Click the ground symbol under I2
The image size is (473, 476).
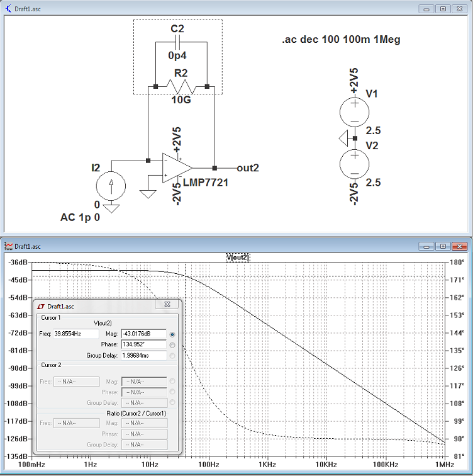[x=111, y=208]
